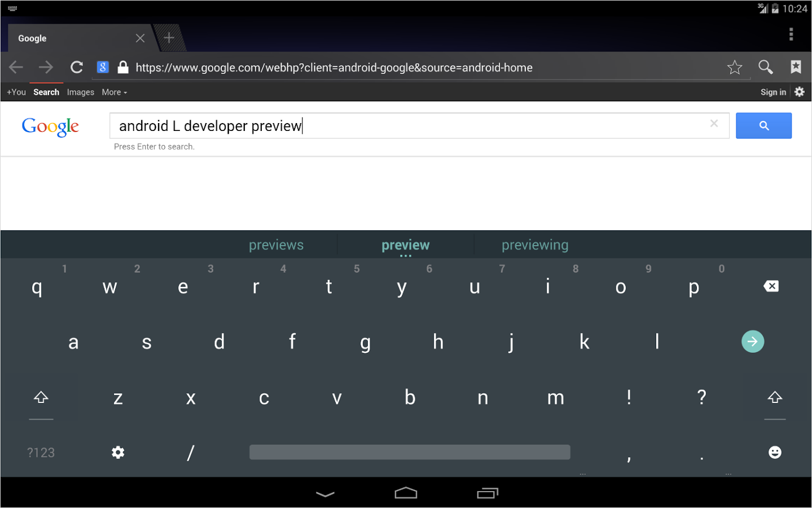Open the emoji keyboard
Viewport: 812px width, 508px height.
[774, 452]
